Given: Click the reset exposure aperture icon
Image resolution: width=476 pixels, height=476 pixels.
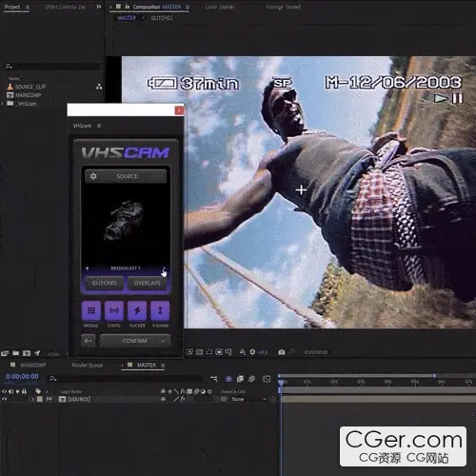Looking at the screenshot, I should tap(252, 352).
